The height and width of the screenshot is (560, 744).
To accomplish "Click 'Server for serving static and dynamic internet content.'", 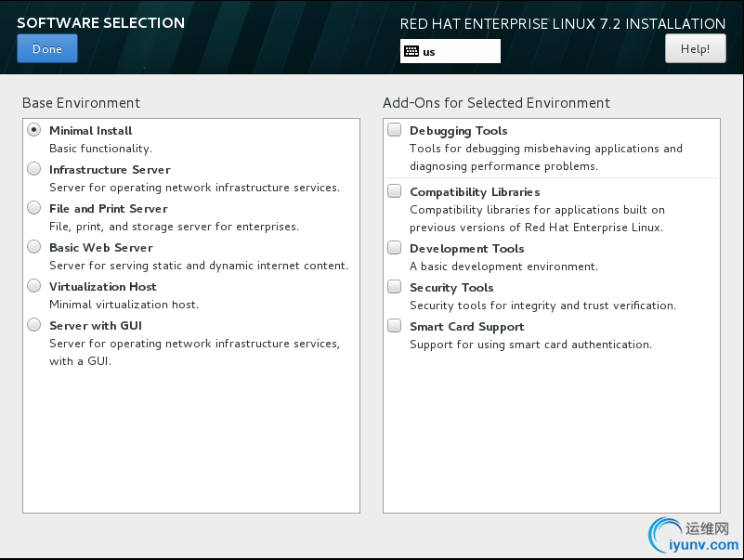I will [x=199, y=266].
